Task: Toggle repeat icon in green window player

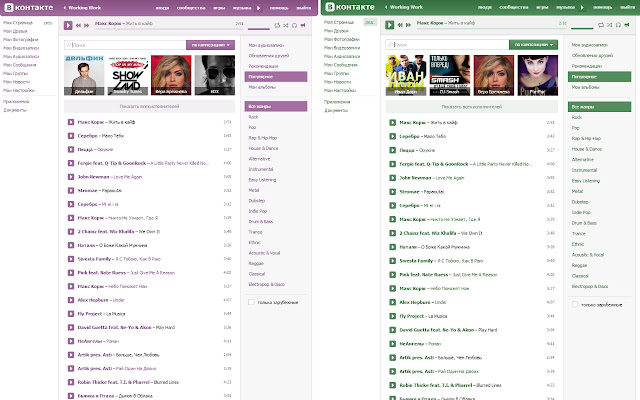Action: 600,25
